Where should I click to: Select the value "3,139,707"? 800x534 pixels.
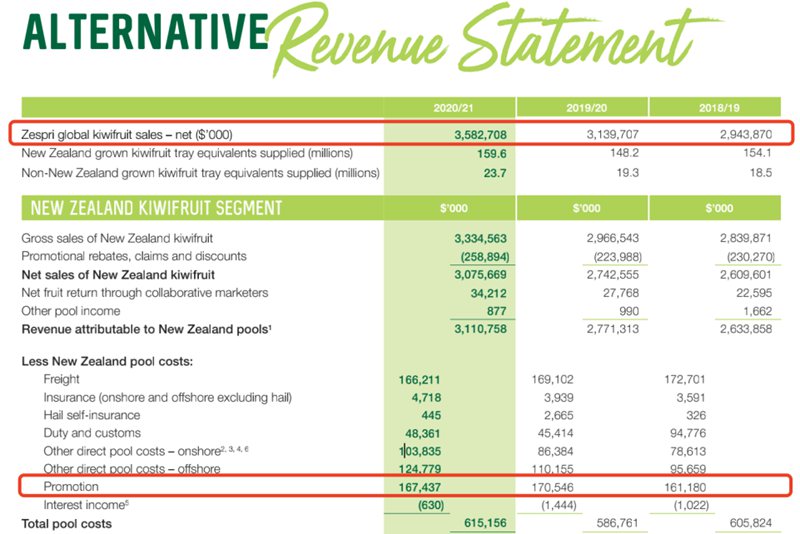612,135
